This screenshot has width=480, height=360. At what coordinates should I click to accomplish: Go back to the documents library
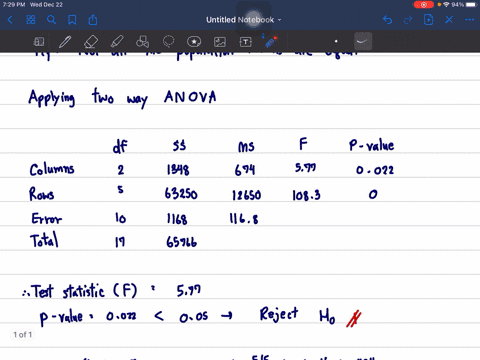coord(10,20)
